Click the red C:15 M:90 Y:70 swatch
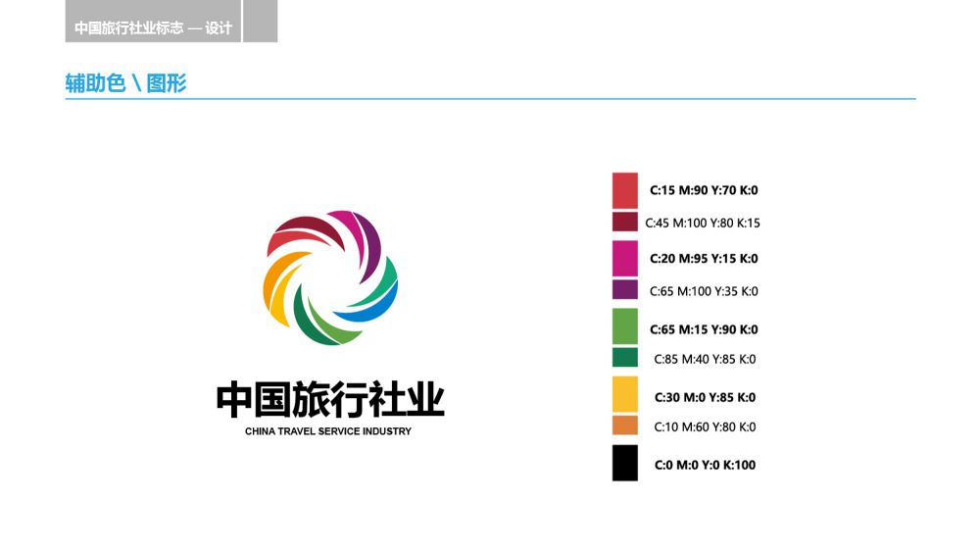The image size is (980, 551). tap(624, 191)
